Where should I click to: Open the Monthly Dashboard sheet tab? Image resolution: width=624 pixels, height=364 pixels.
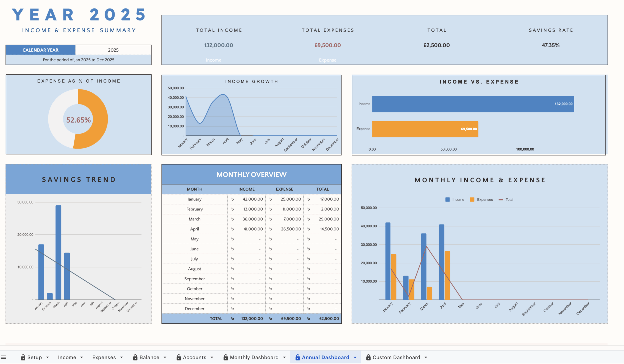tap(254, 357)
